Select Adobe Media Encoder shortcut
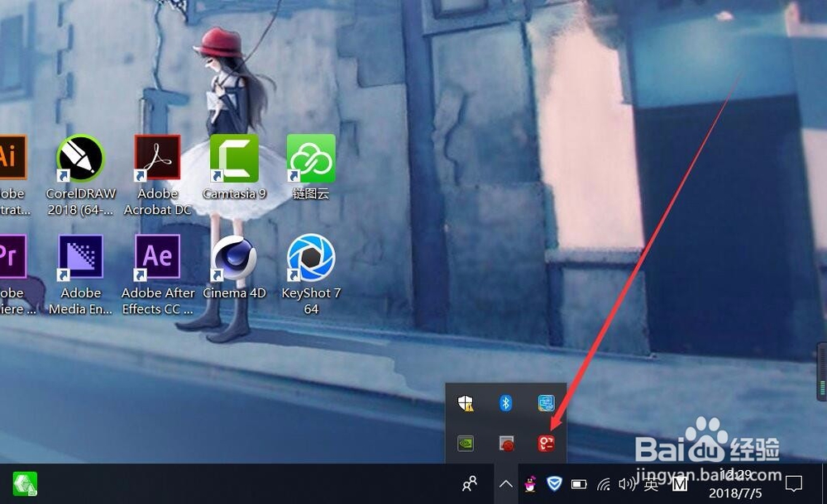The height and width of the screenshot is (504, 827). 80,257
